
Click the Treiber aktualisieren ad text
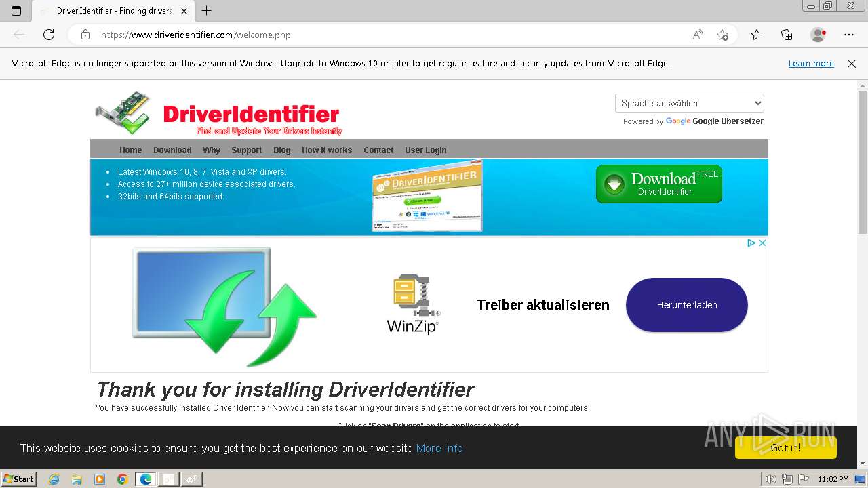pos(543,305)
